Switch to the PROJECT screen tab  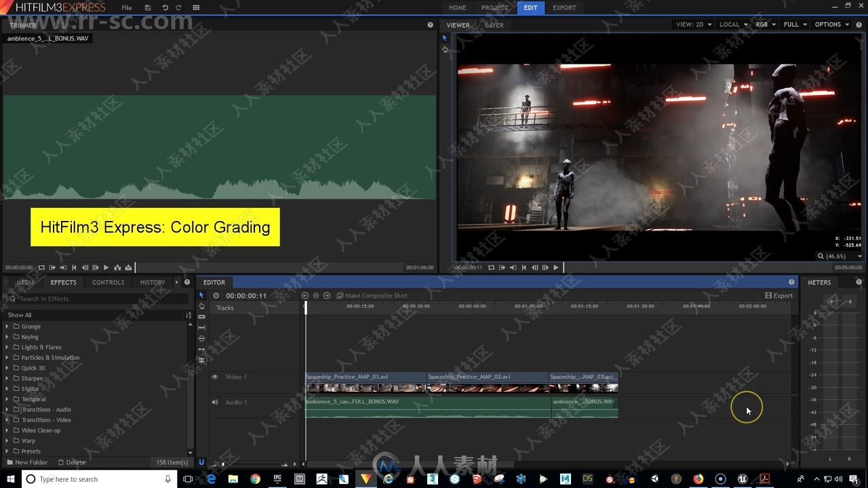point(494,7)
